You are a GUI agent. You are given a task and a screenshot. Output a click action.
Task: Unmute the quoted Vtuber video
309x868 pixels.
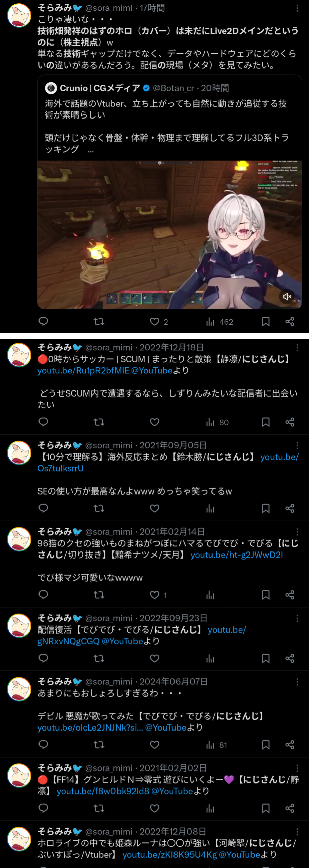tap(287, 297)
